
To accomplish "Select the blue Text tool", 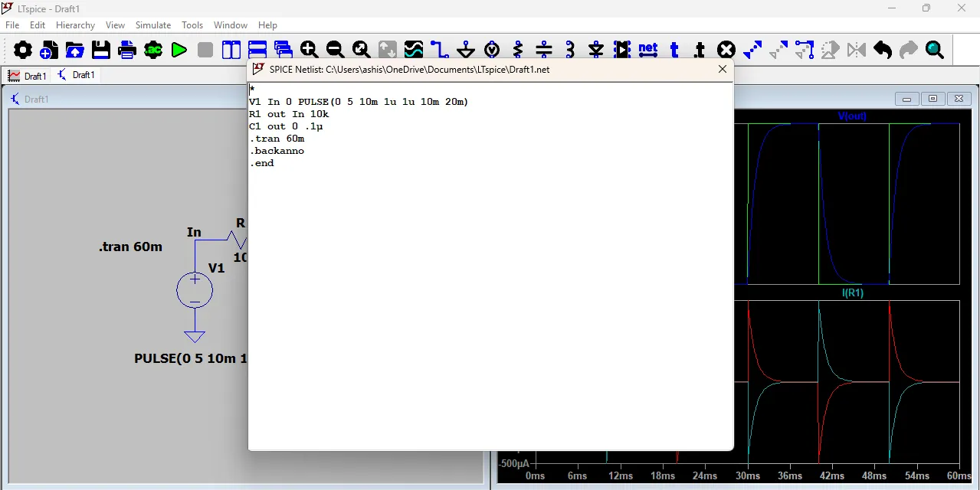I will pos(674,50).
